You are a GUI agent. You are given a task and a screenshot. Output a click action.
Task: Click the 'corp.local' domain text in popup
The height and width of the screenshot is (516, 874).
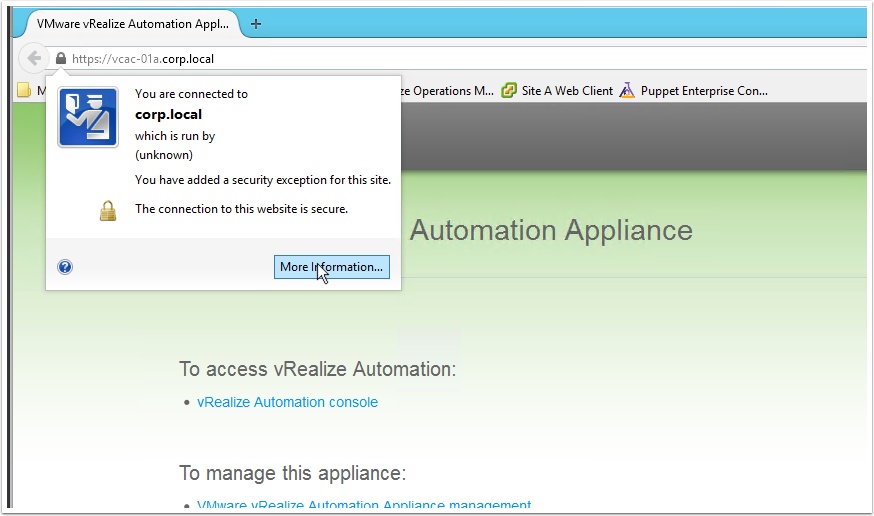point(168,115)
